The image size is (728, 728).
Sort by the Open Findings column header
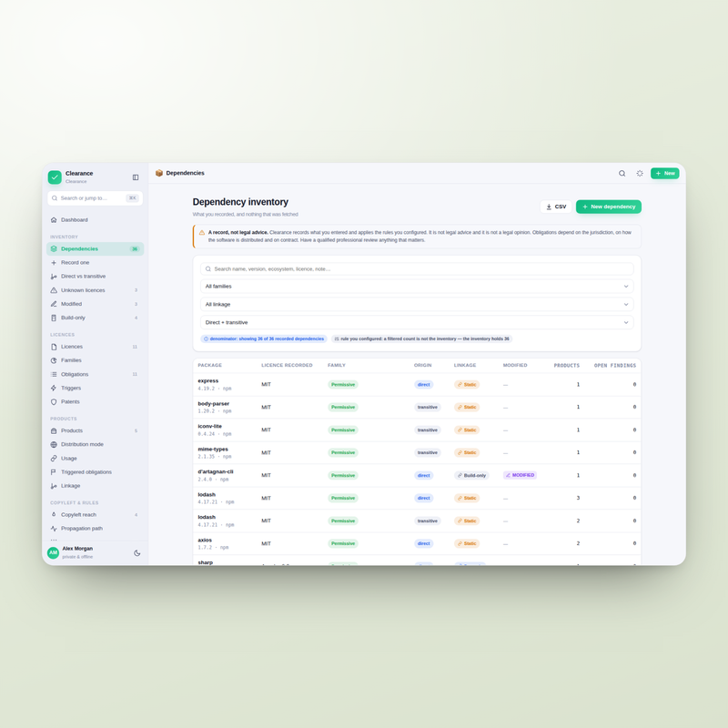coord(615,366)
